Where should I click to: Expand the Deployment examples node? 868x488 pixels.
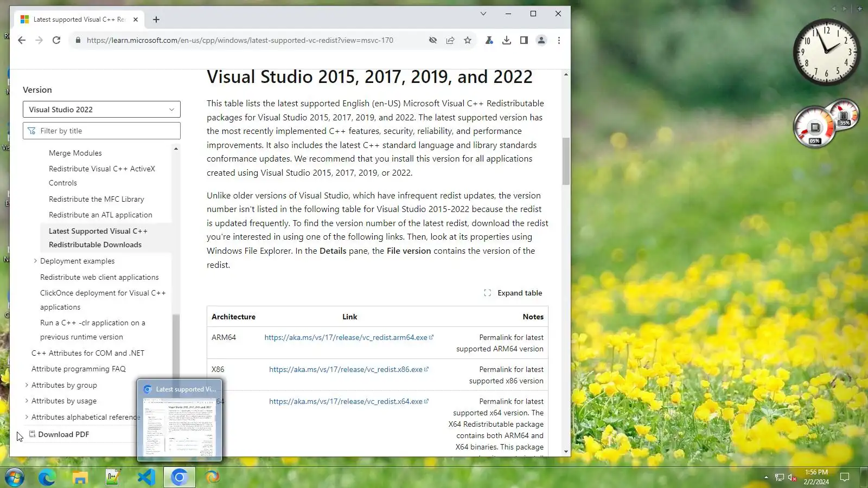point(35,261)
